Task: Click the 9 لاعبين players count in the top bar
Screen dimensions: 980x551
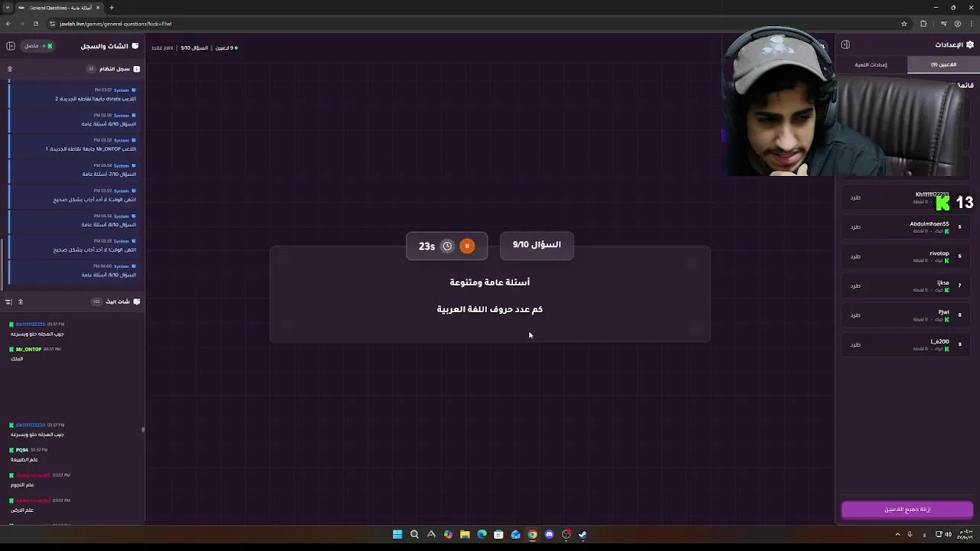Action: pos(226,47)
